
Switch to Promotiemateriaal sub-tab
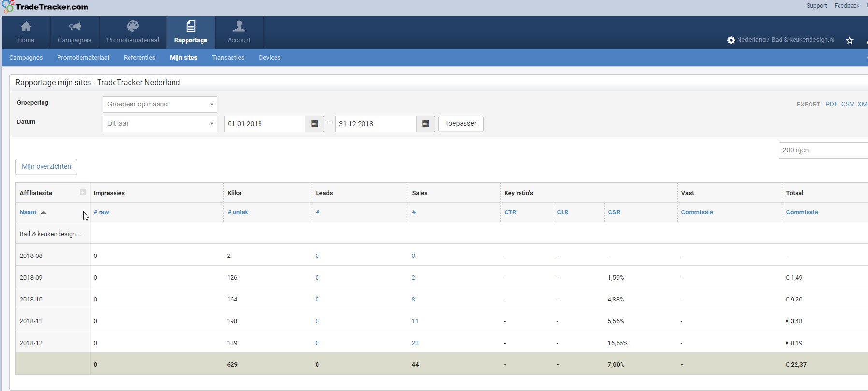[83, 57]
